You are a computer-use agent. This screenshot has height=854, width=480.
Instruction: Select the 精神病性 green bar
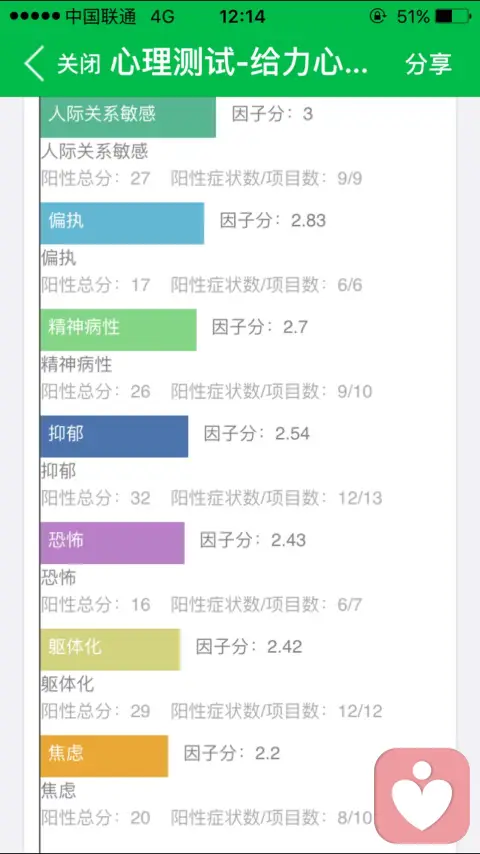(x=118, y=330)
